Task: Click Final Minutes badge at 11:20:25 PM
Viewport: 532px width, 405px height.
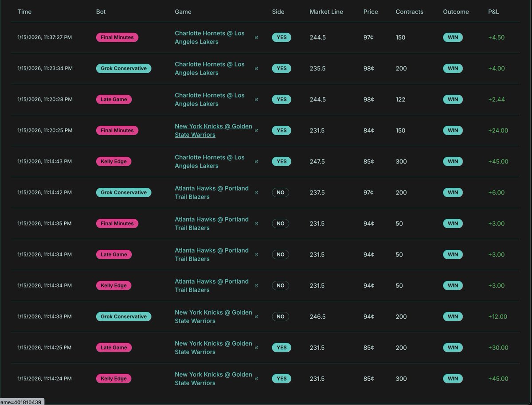Action: click(x=117, y=131)
